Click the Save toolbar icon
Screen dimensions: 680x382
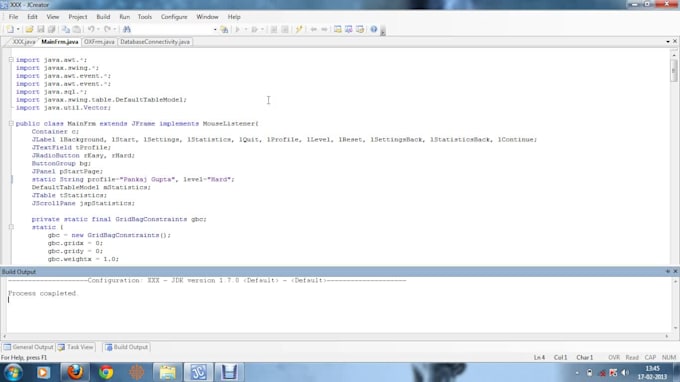coord(40,29)
